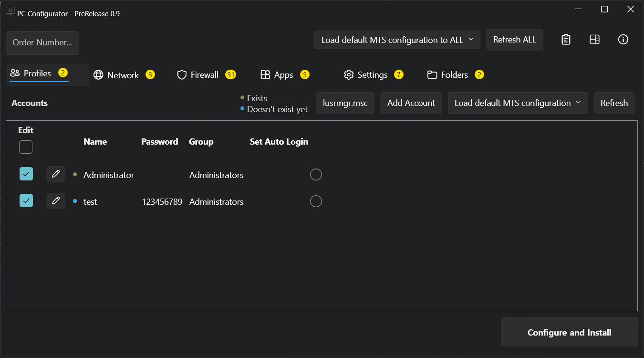The height and width of the screenshot is (358, 644).
Task: Click the Network globe icon
Action: click(98, 75)
